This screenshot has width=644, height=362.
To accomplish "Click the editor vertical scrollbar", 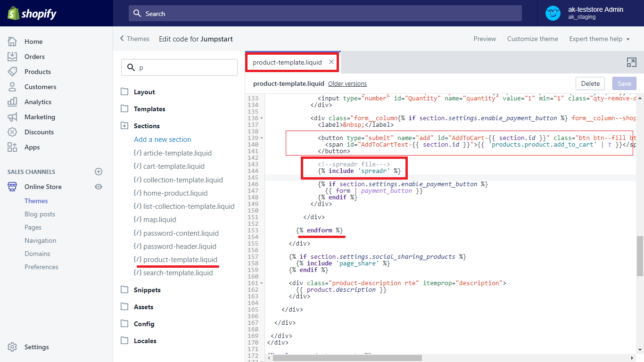I will tap(640, 256).
